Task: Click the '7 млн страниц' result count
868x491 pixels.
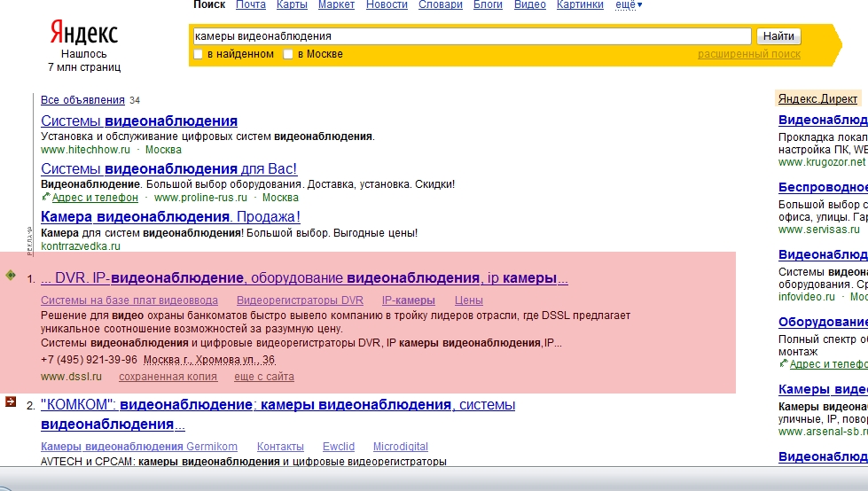Action: point(84,67)
